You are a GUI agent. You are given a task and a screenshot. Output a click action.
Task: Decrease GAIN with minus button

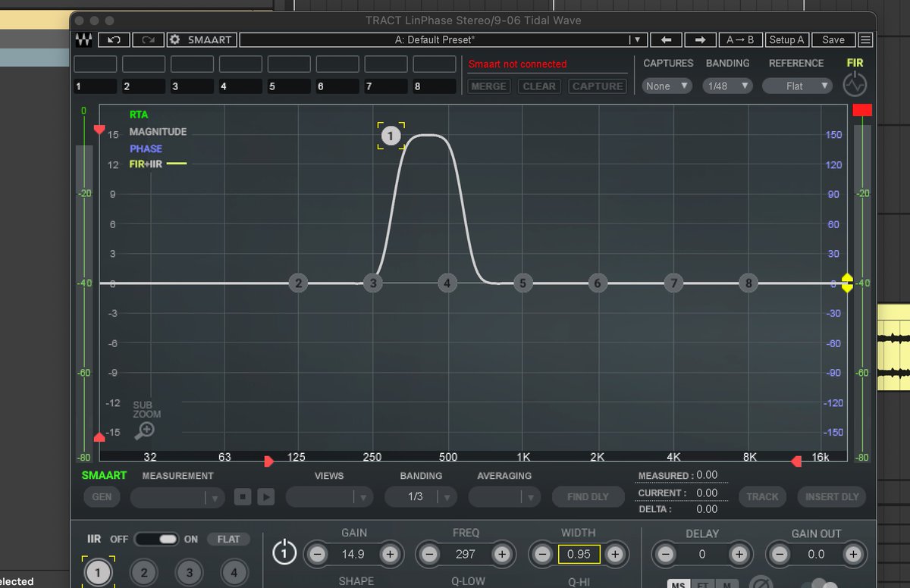318,555
